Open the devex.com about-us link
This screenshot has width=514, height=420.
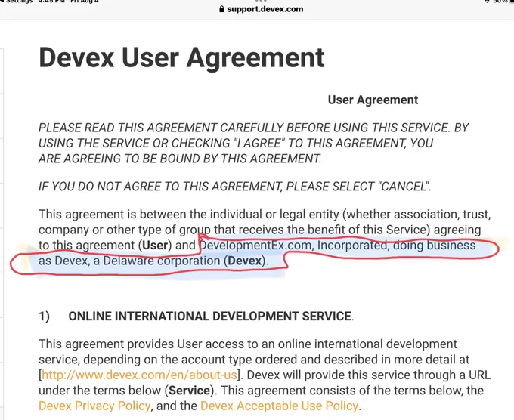139,375
